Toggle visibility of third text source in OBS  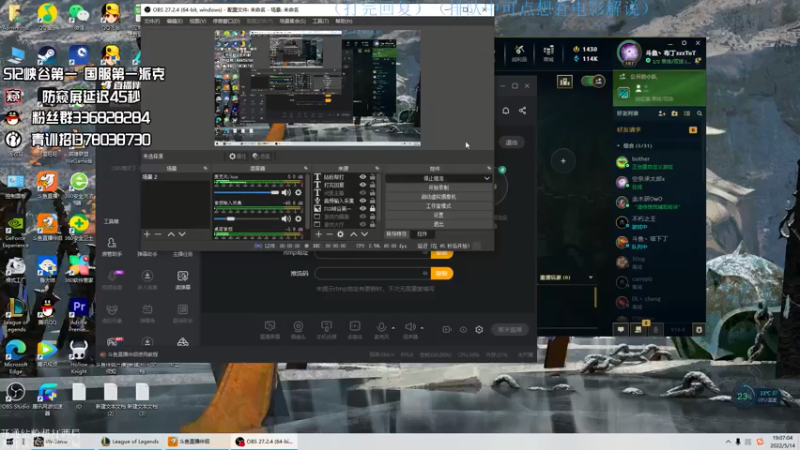coord(363,193)
